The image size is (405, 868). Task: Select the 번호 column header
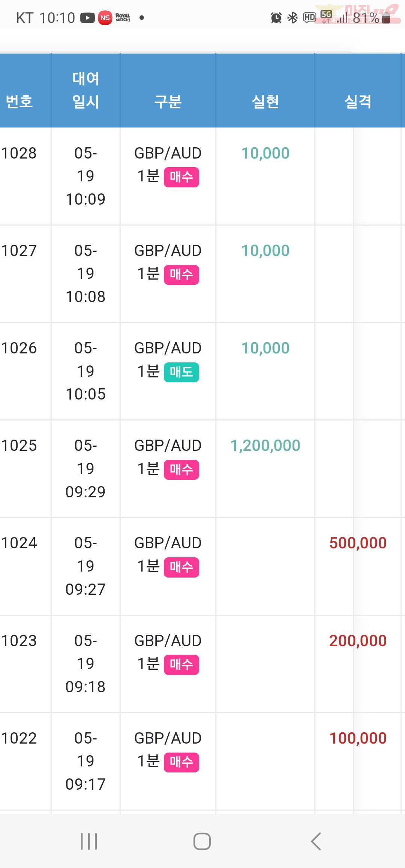(19, 102)
